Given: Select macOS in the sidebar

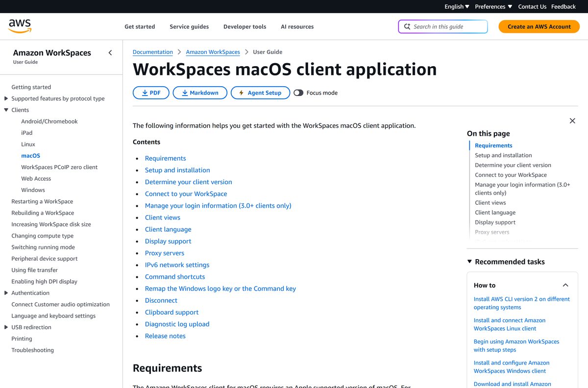Looking at the screenshot, I should pyautogui.click(x=31, y=156).
